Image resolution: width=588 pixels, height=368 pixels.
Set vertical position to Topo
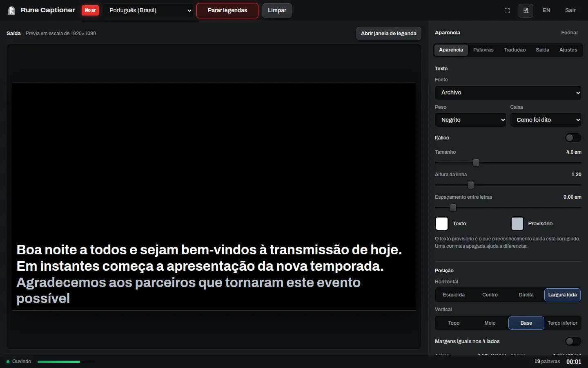(454, 323)
